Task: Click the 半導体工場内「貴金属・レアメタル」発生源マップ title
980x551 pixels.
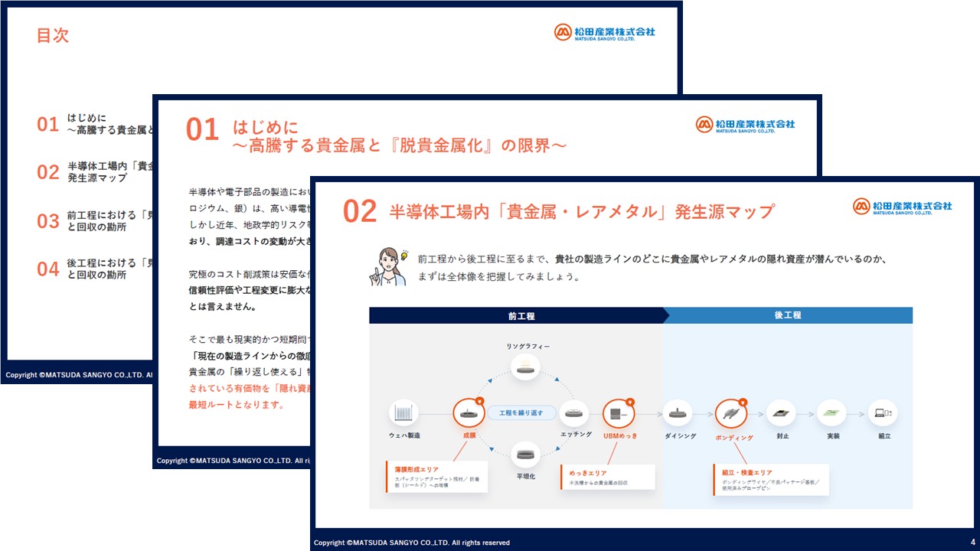Action: (582, 211)
